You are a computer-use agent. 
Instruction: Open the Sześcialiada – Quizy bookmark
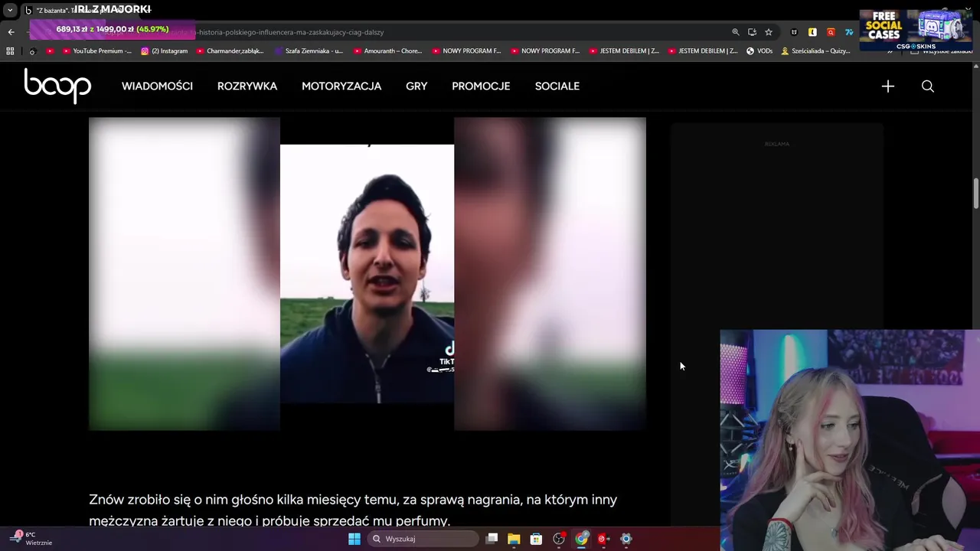[x=815, y=51]
